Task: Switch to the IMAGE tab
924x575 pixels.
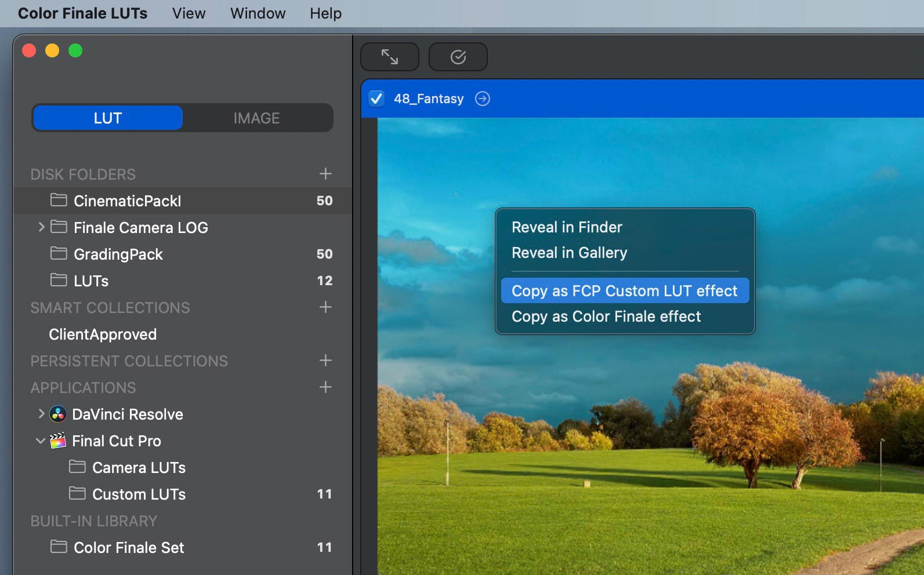Action: 256,118
